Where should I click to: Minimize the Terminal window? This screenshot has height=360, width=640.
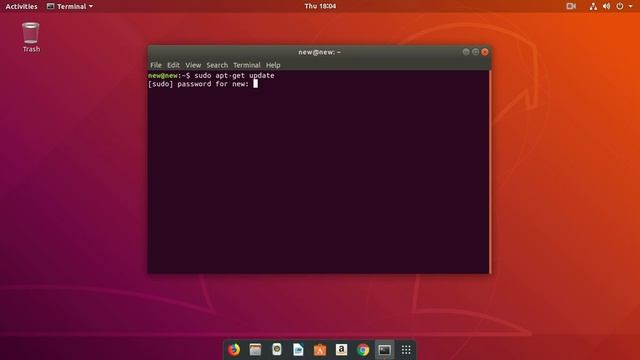[466, 52]
